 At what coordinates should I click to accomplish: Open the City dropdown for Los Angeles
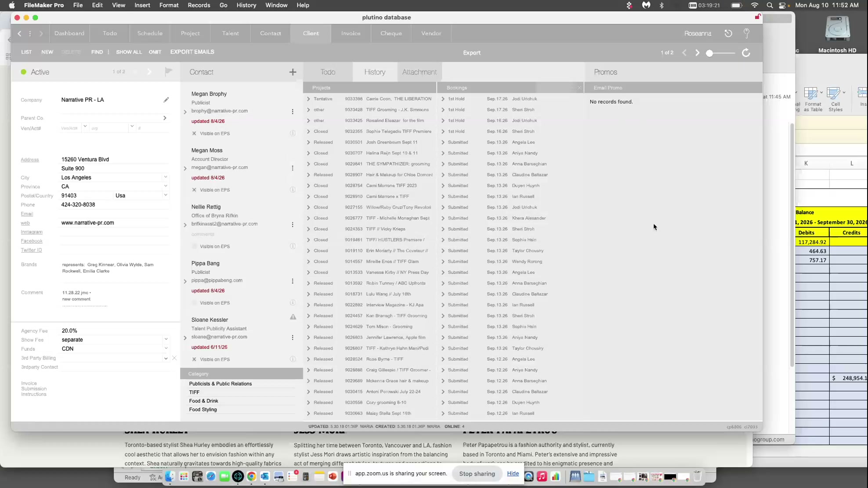pos(166,177)
